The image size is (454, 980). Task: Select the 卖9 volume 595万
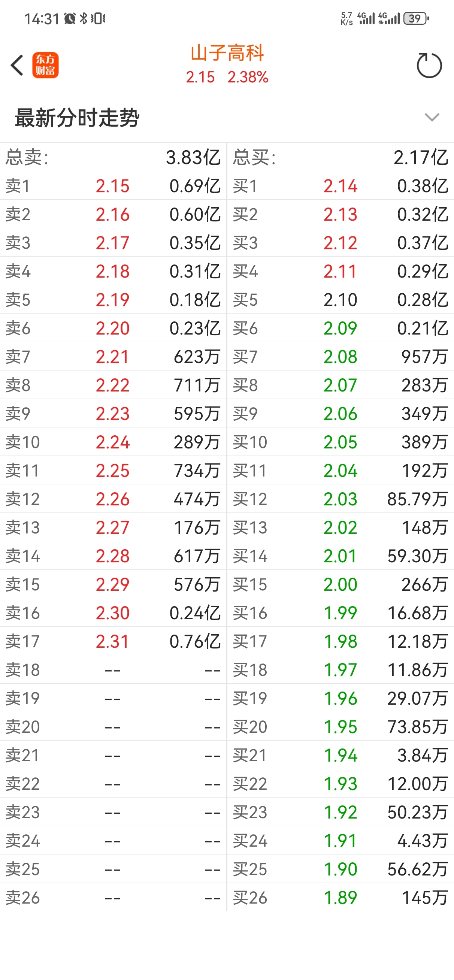coord(197,414)
